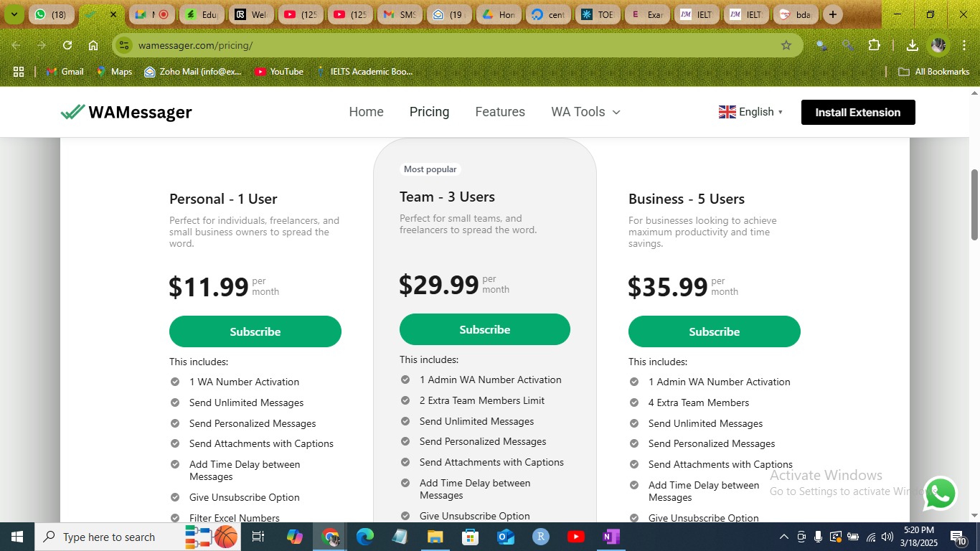Open the All Bookmarks folder

[x=934, y=72]
